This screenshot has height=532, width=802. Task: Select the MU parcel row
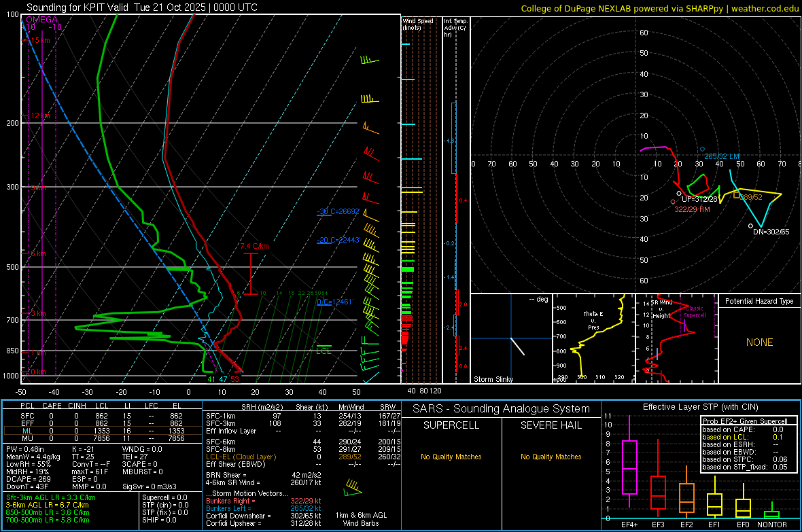(101, 438)
